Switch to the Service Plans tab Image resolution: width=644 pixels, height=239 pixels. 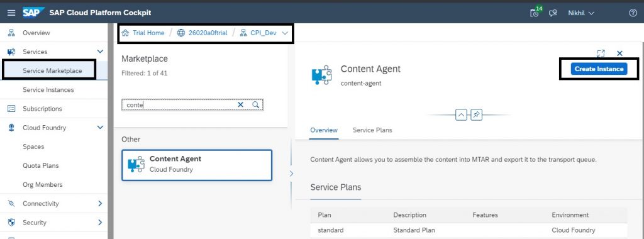(x=372, y=130)
